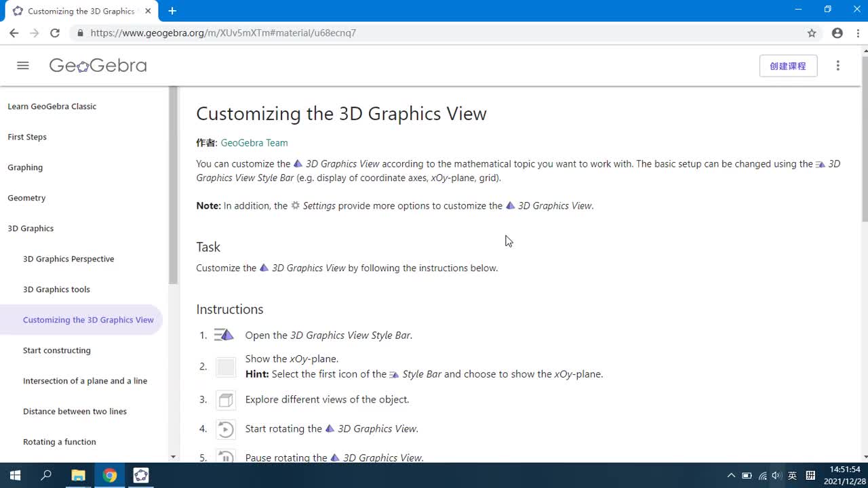The width and height of the screenshot is (868, 488).
Task: Open File Explorer from the taskbar
Action: point(78,475)
